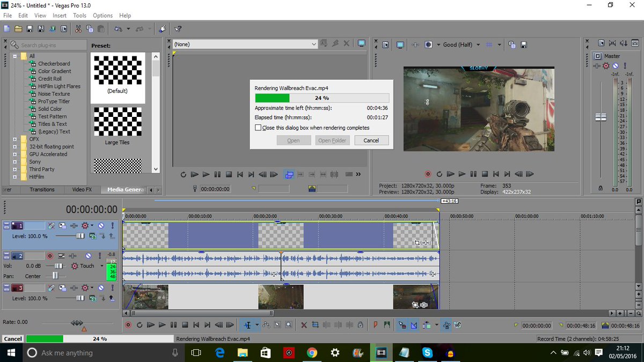Viewport: 644px width, 362px height.
Task: Click the Video Preview external monitor icon
Action: click(400, 45)
